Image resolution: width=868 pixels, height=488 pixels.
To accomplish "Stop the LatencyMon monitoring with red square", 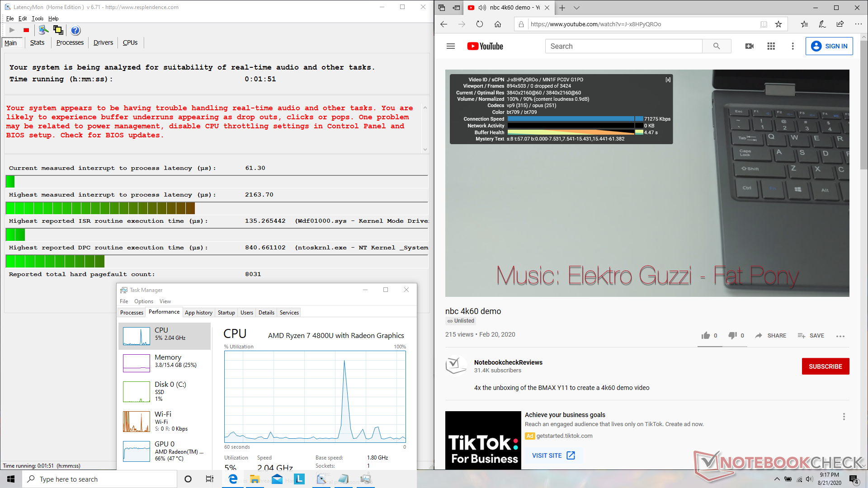I will (x=26, y=30).
